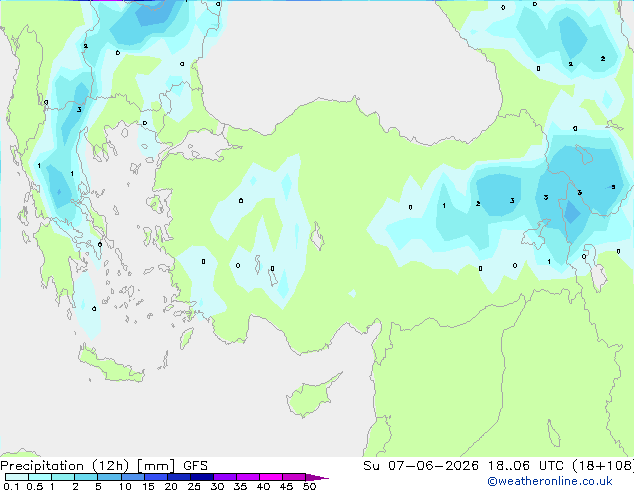
Task: Click the 25–30 mm dark navy swatch
Action: (202, 477)
